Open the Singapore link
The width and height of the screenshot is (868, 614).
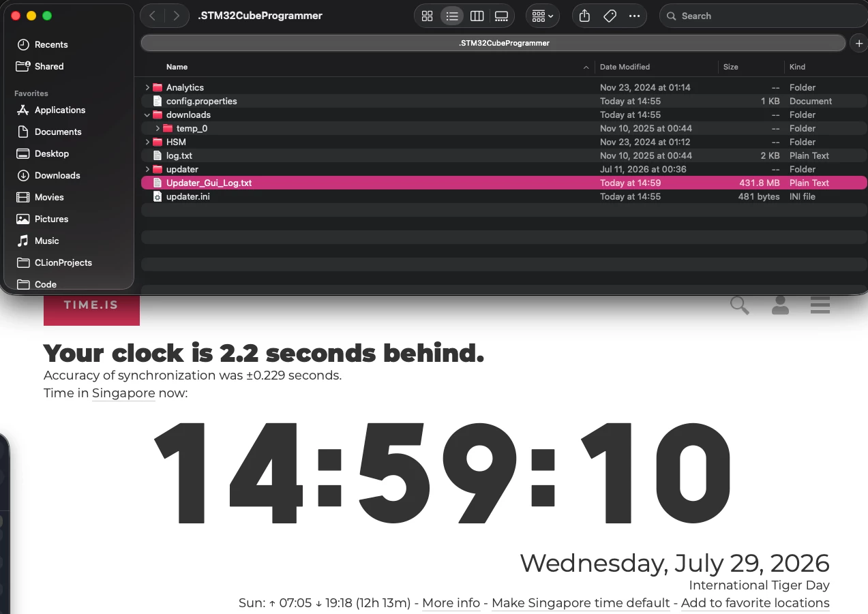point(123,393)
